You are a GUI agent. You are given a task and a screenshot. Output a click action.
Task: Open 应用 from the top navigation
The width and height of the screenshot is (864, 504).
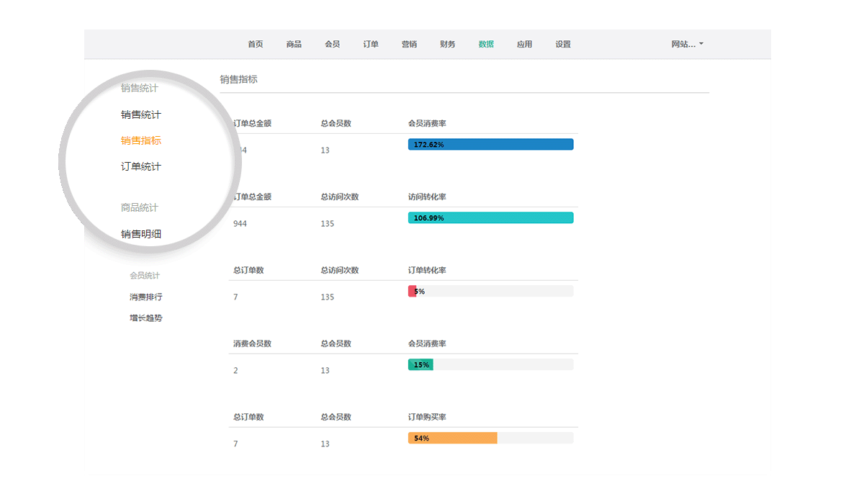click(524, 45)
